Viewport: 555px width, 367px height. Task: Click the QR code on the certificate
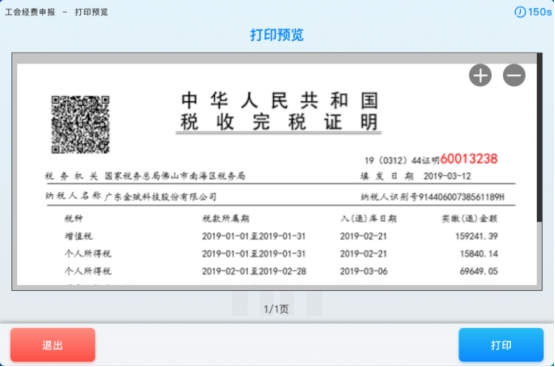[80, 125]
